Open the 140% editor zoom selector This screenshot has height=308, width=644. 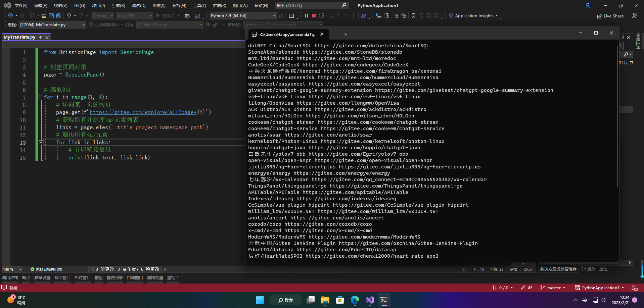pyautogui.click(x=12, y=269)
